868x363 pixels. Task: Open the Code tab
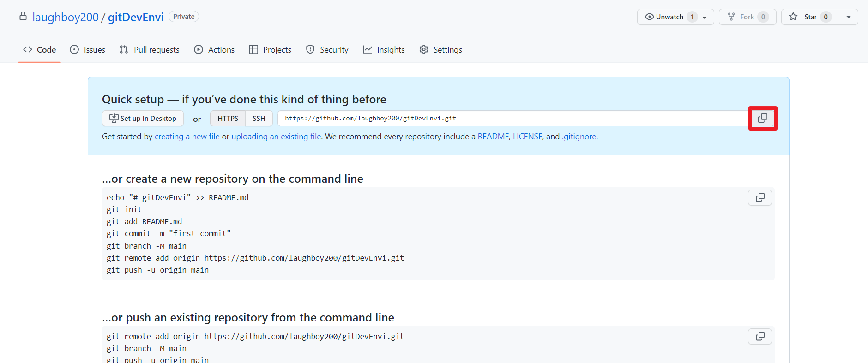pos(40,49)
